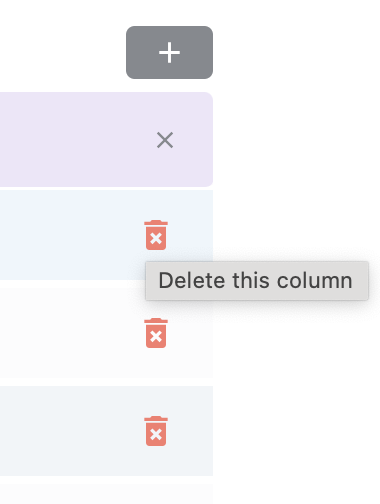Dismiss the purple row with X icon

(165, 140)
